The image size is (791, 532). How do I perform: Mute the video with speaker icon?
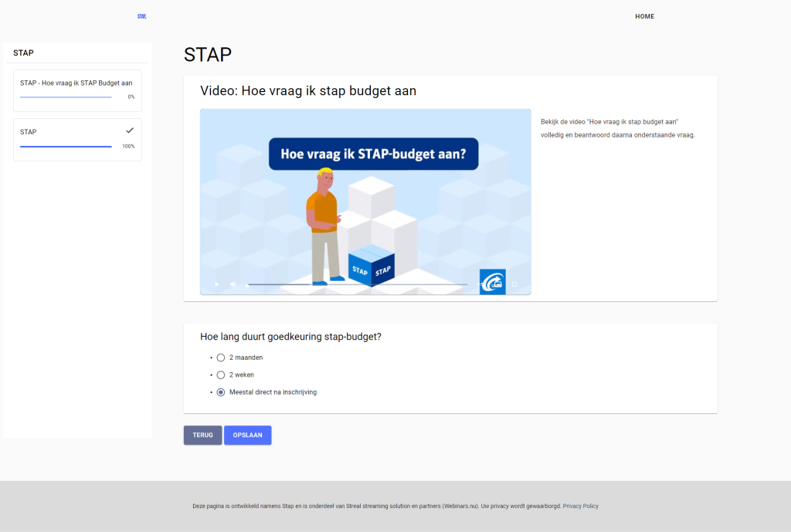233,284
